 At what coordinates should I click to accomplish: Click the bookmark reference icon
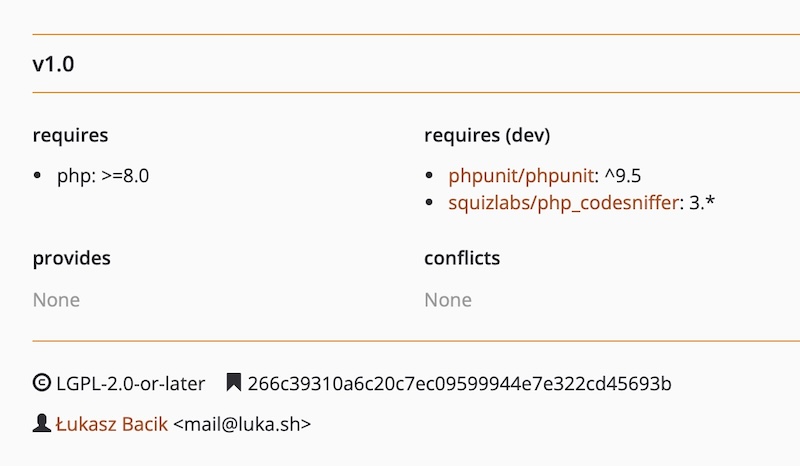234,383
